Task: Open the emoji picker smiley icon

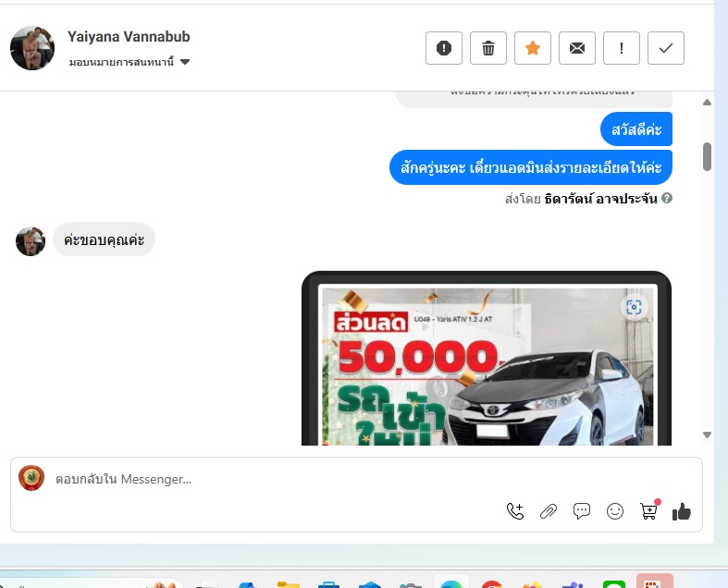Action: (x=615, y=511)
